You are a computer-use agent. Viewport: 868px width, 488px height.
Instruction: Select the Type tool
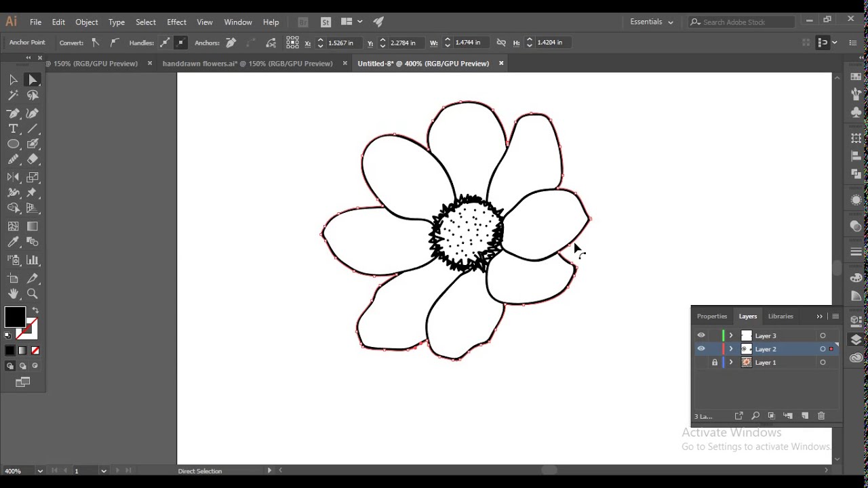point(13,129)
